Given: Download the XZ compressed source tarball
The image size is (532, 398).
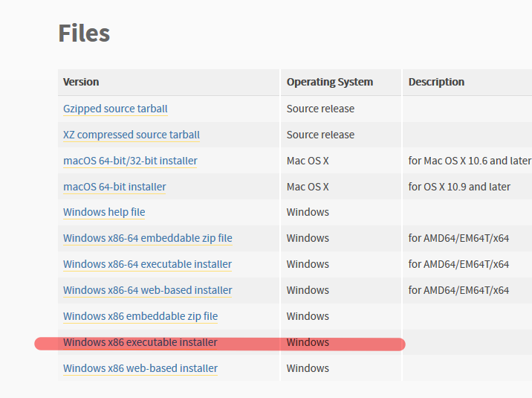Looking at the screenshot, I should pos(131,135).
